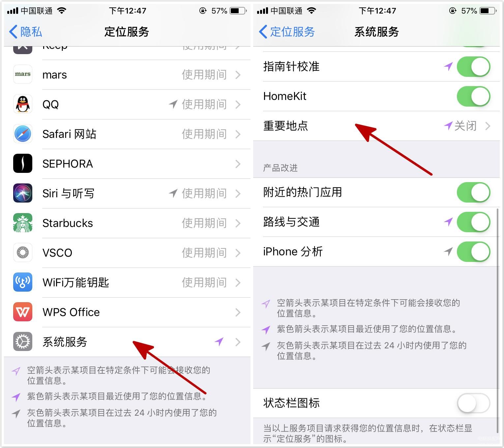Tap the 系统服务 gear icon

pos(23,342)
